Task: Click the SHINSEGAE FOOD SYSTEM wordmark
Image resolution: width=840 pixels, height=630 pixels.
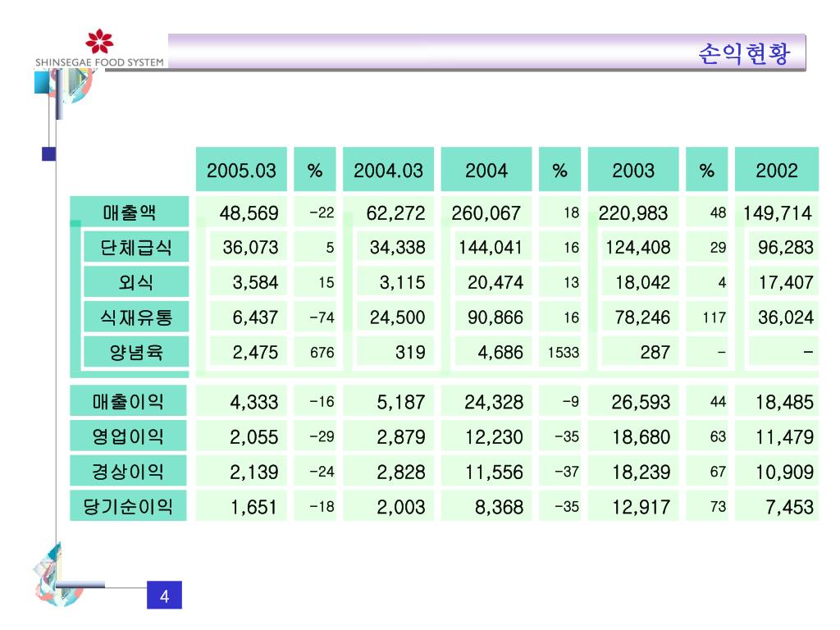Action: point(99,62)
